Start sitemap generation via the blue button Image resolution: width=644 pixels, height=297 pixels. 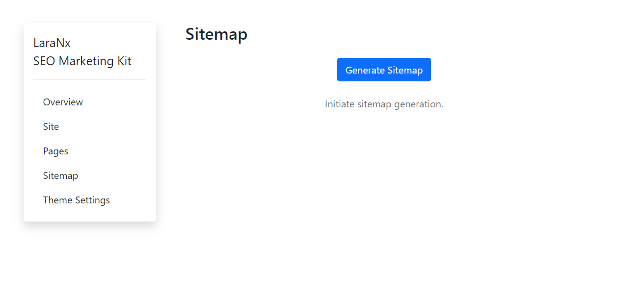coord(384,70)
